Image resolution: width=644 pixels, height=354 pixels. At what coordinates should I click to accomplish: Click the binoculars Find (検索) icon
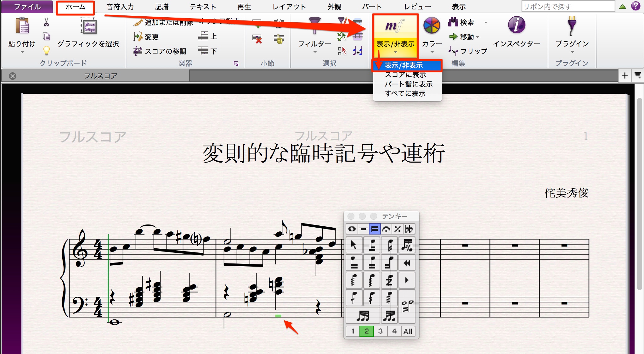[x=453, y=22]
